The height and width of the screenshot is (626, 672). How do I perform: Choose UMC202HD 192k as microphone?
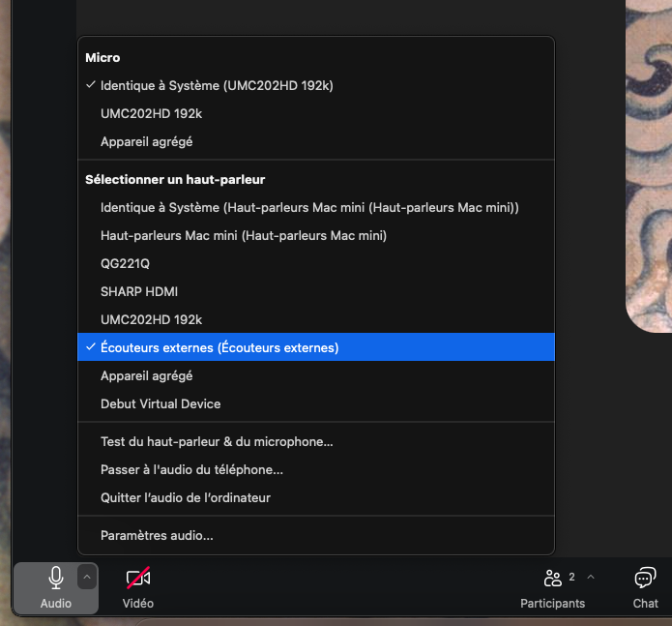(x=151, y=113)
